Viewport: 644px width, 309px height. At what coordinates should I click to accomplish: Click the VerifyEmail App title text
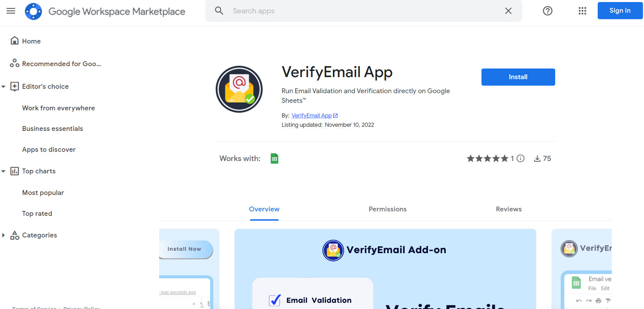click(x=337, y=72)
